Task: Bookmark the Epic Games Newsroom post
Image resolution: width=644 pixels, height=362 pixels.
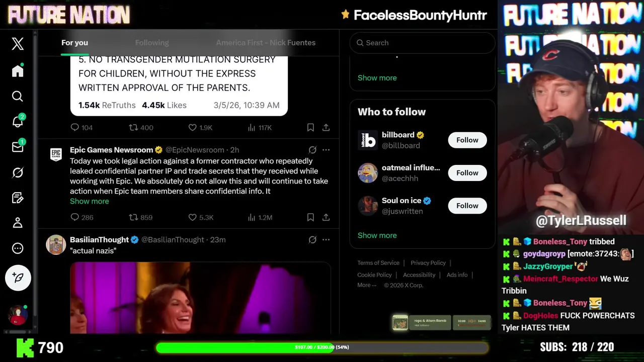Action: pos(310,217)
